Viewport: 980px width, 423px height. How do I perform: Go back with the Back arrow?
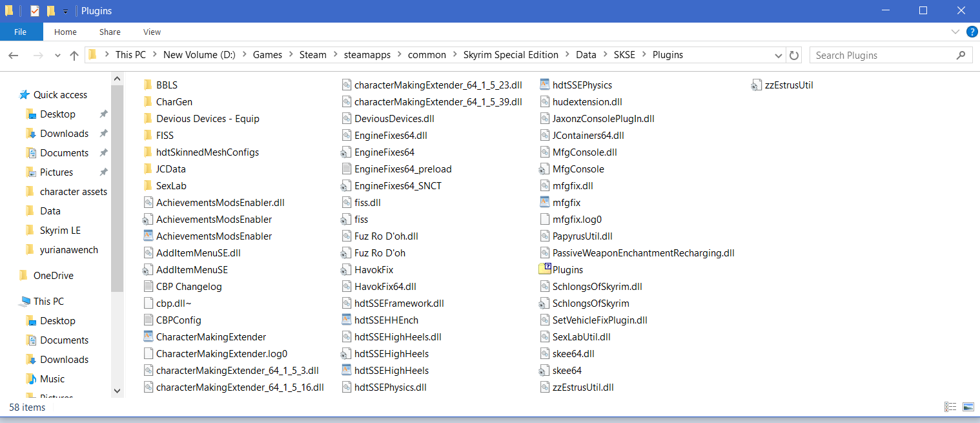pyautogui.click(x=14, y=56)
